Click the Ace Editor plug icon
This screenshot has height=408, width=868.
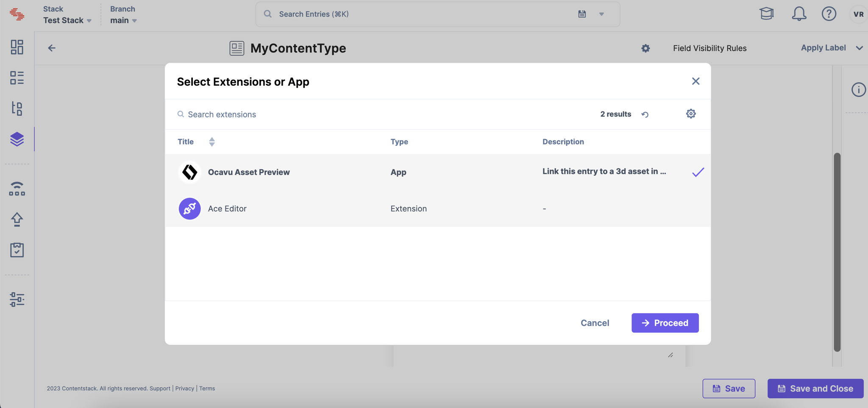tap(189, 208)
